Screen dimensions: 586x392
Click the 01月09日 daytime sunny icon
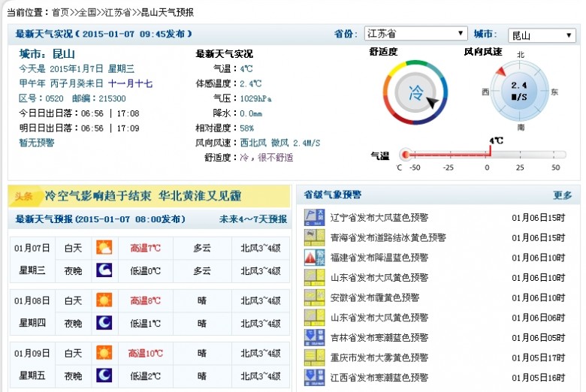click(x=104, y=353)
